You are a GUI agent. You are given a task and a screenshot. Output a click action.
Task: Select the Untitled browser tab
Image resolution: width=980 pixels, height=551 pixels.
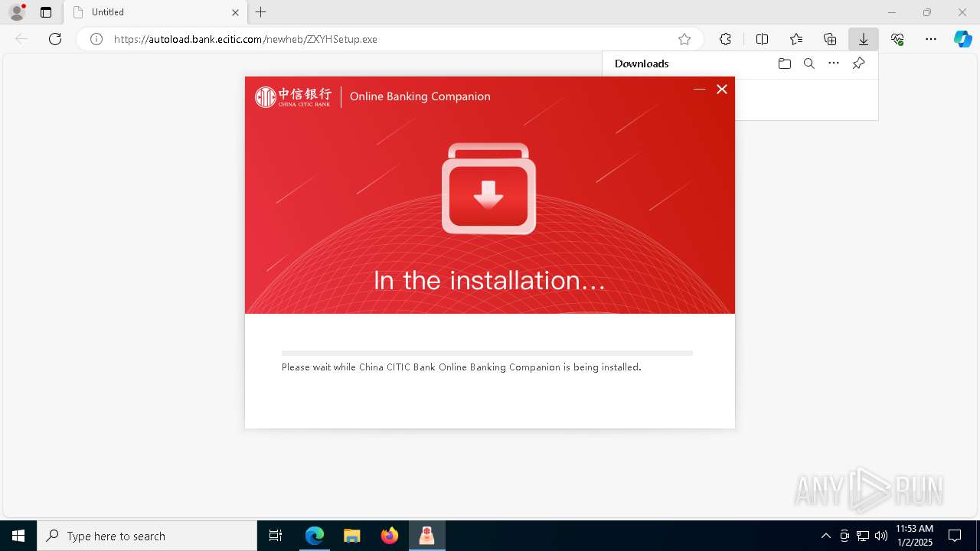click(155, 12)
